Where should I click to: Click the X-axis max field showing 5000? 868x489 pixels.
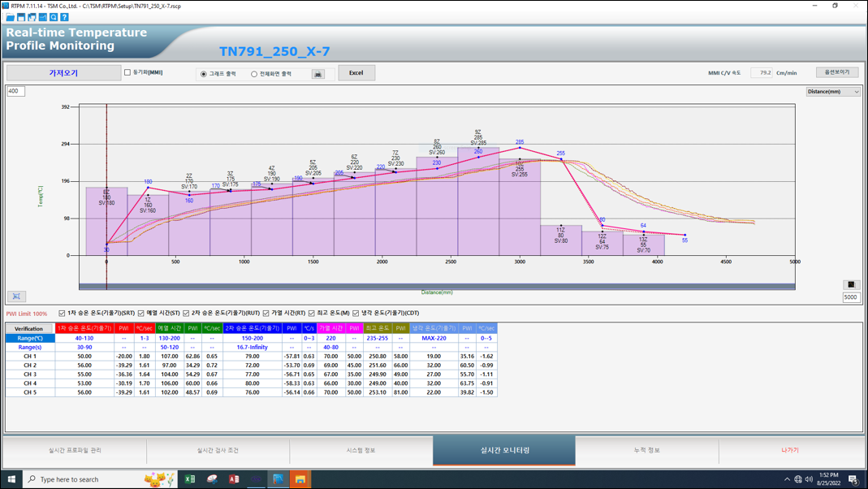click(x=851, y=297)
